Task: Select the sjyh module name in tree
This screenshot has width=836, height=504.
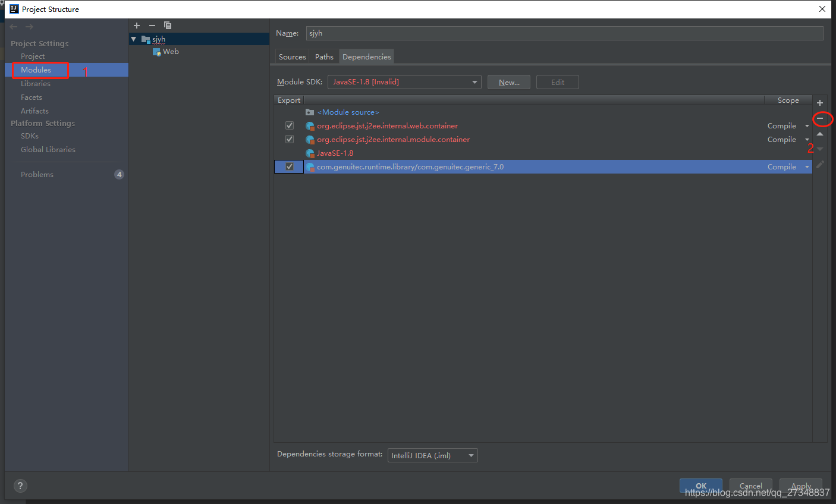Action: point(159,39)
